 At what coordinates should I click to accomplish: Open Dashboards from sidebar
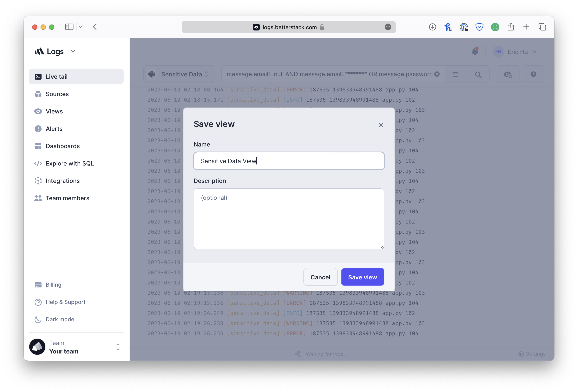[76, 146]
